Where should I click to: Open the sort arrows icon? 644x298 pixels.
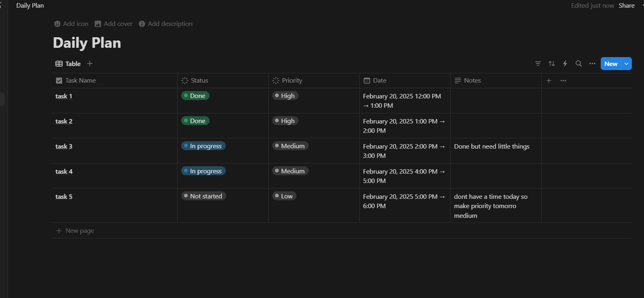(552, 64)
